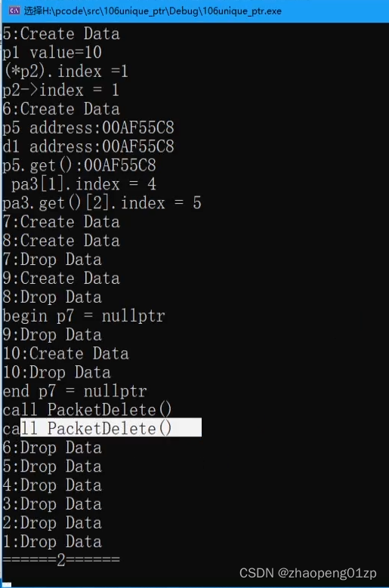Click the "p2->index = 1" line

(60, 90)
